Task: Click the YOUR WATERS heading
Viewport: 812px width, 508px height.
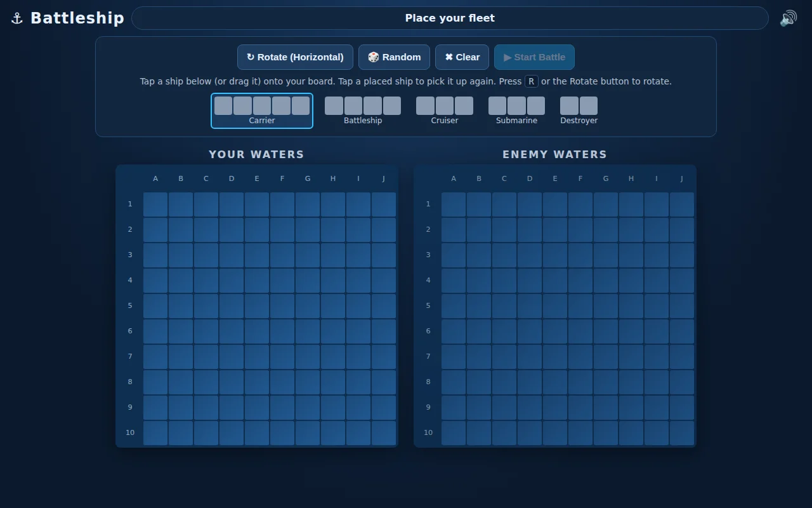Action: [x=256, y=154]
